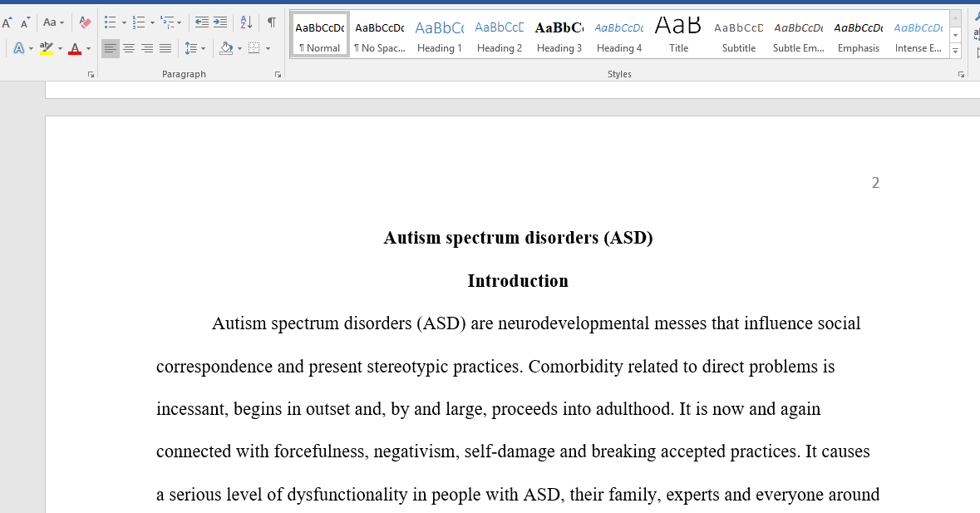Decrease font size with Shrink Font
The width and height of the screenshot is (980, 513).
(x=25, y=23)
